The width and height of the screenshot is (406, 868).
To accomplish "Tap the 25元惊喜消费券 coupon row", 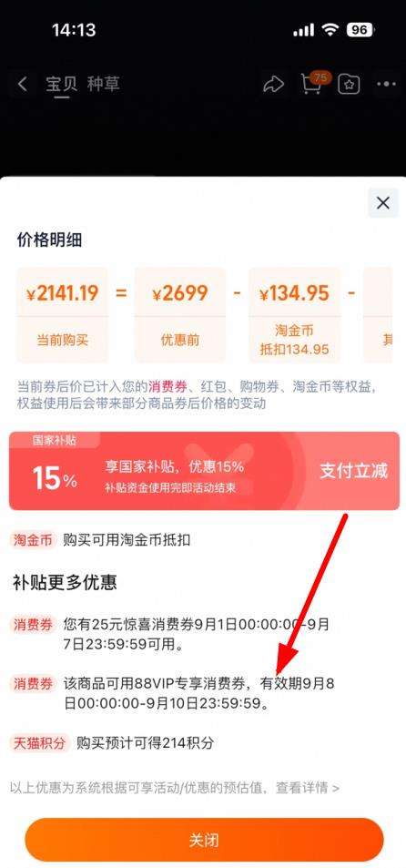I will coord(171,635).
